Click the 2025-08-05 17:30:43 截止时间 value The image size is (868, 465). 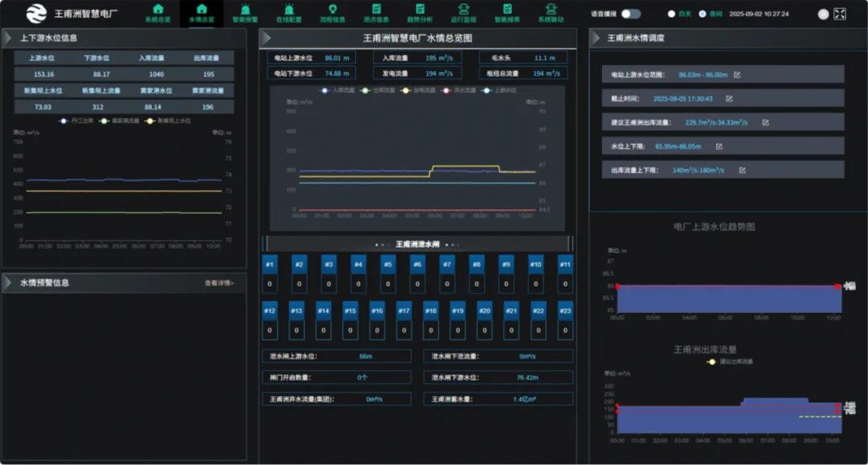coord(682,99)
